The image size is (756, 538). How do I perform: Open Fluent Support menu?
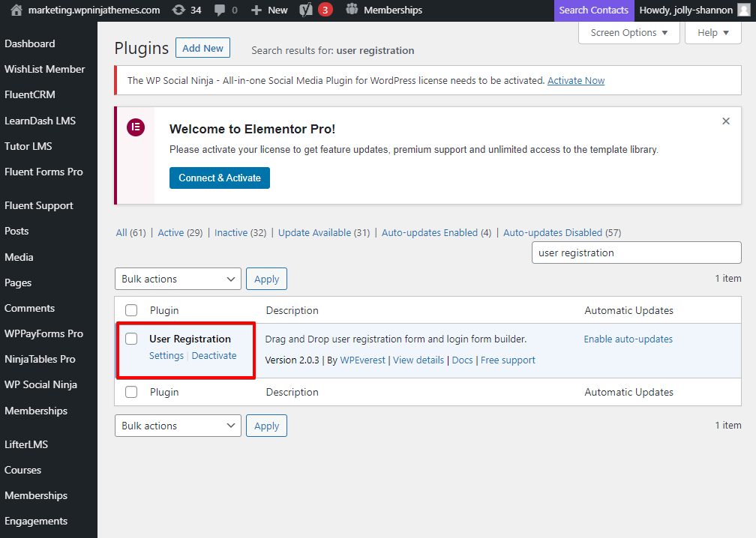pos(39,205)
